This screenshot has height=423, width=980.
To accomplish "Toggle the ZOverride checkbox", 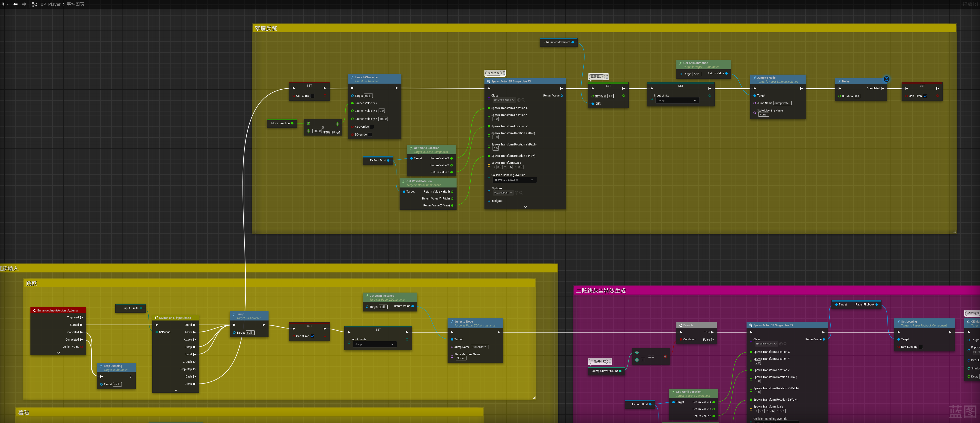I will (x=370, y=134).
